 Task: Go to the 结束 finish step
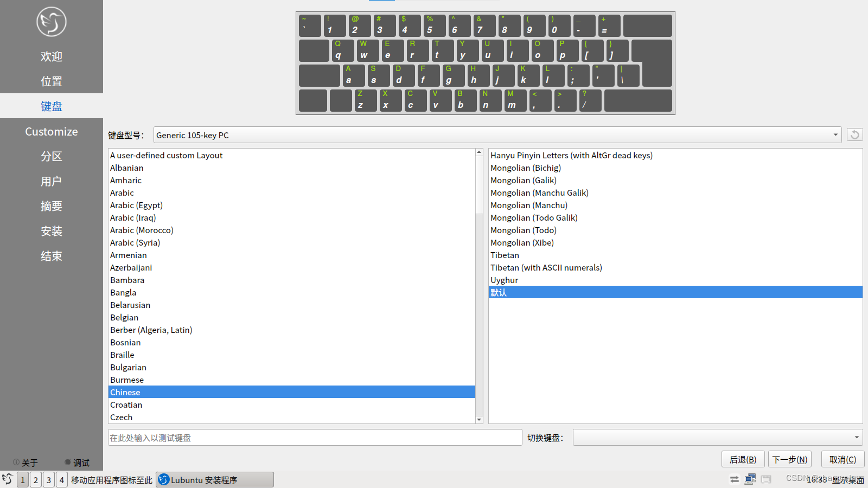[52, 256]
